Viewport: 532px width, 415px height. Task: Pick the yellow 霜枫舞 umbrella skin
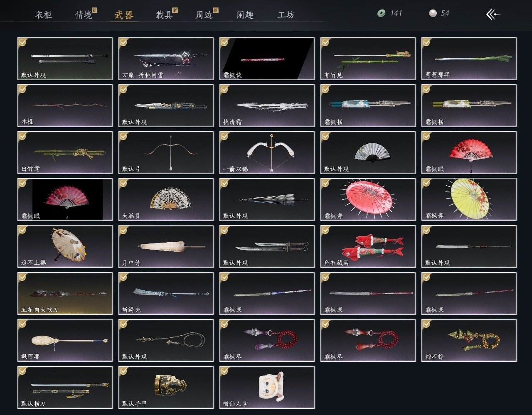(x=469, y=199)
